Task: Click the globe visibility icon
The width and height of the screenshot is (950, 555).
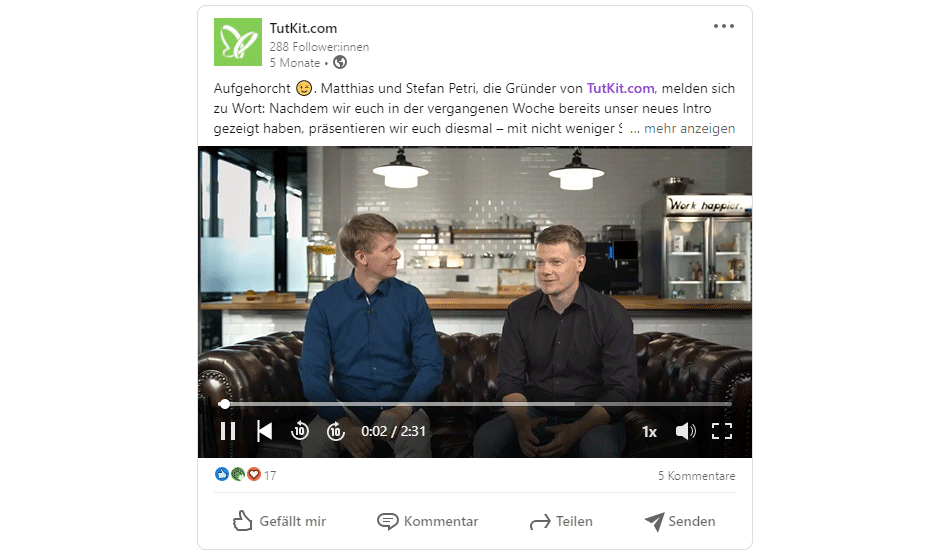Action: 340,62
